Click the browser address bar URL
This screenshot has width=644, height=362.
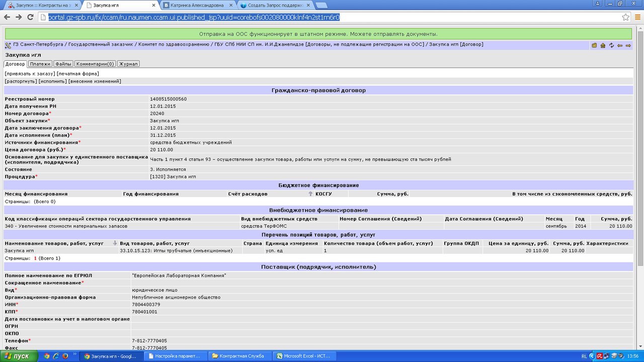[194, 17]
